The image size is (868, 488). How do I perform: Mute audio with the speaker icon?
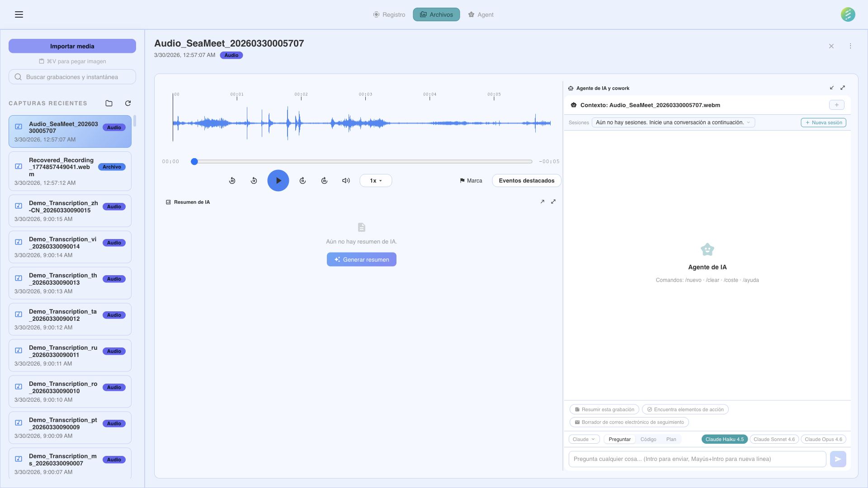pos(346,181)
